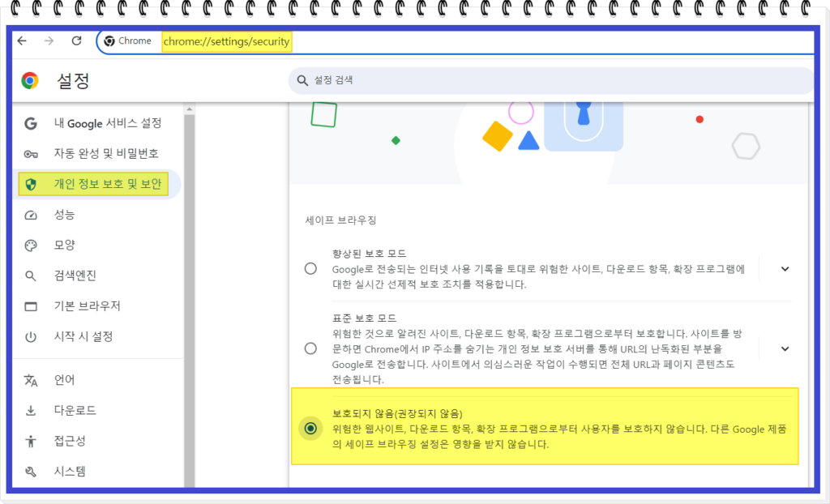The height and width of the screenshot is (504, 830).
Task: Click the sidebar vertical scrollbar track
Action: [x=189, y=301]
